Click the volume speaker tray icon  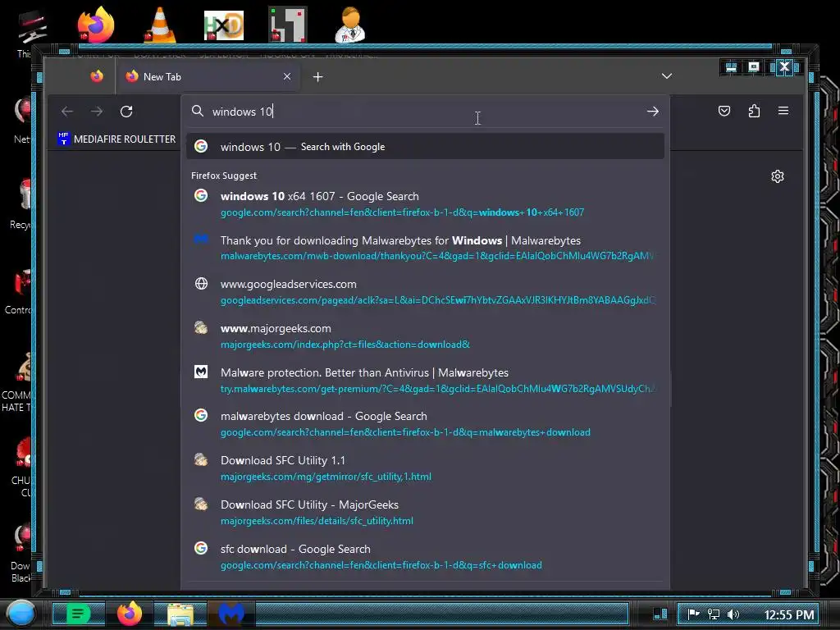coord(733,614)
